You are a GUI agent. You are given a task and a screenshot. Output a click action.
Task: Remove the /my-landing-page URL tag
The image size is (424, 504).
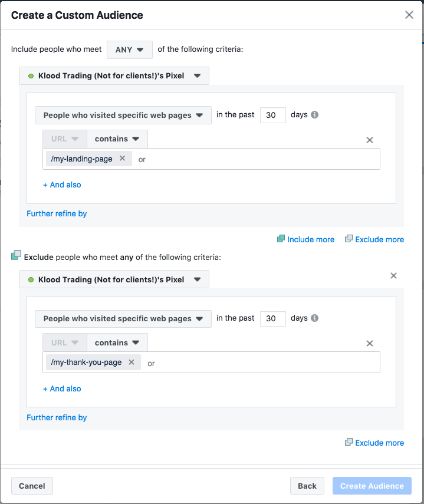tap(122, 158)
